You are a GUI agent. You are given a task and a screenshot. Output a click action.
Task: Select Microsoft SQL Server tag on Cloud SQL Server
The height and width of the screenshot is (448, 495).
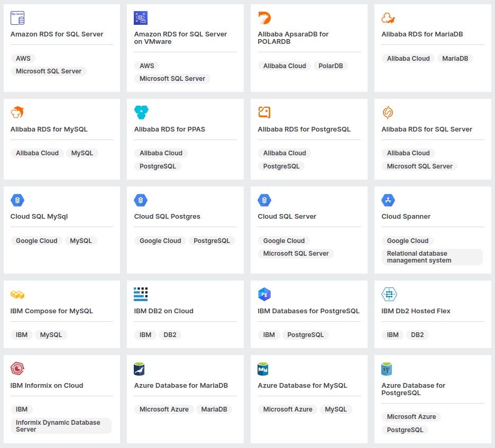click(x=296, y=254)
